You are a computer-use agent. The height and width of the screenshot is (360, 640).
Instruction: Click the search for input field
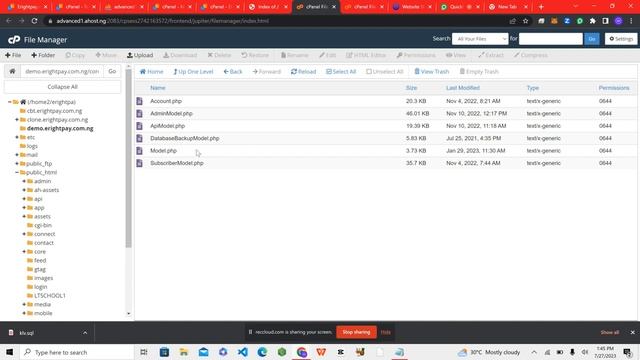coord(551,39)
